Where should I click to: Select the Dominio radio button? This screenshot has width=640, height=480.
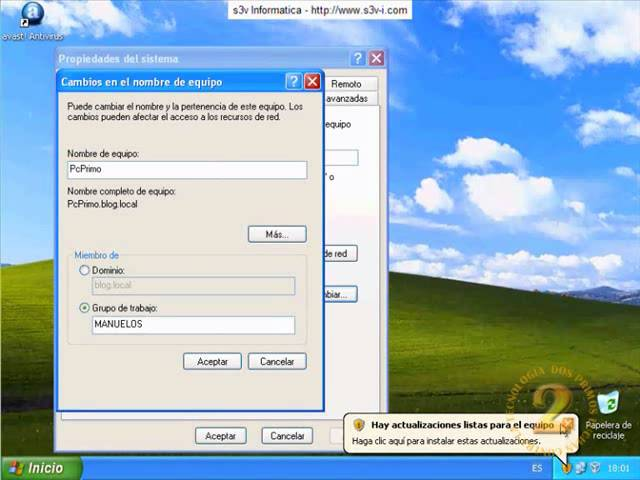pos(84,270)
